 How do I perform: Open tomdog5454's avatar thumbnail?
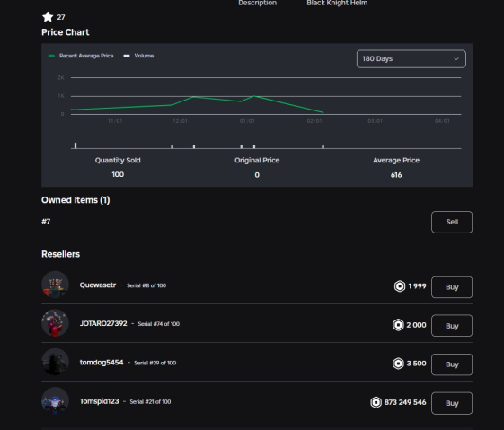[55, 362]
